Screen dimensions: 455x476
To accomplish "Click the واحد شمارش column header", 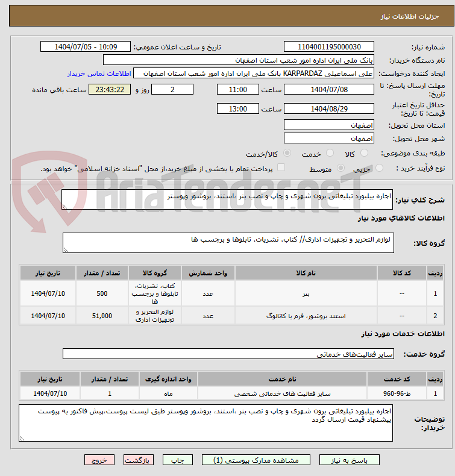I will pos(208,273).
